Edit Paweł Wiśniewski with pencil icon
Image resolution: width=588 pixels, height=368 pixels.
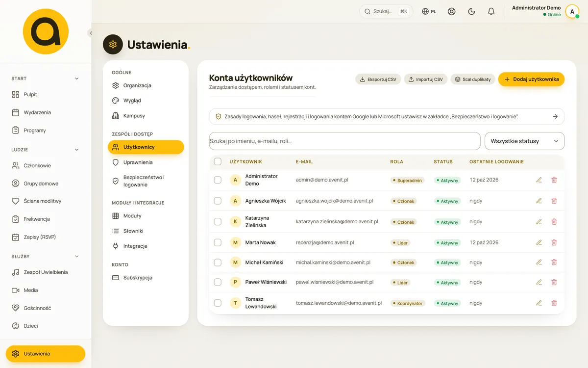click(539, 282)
